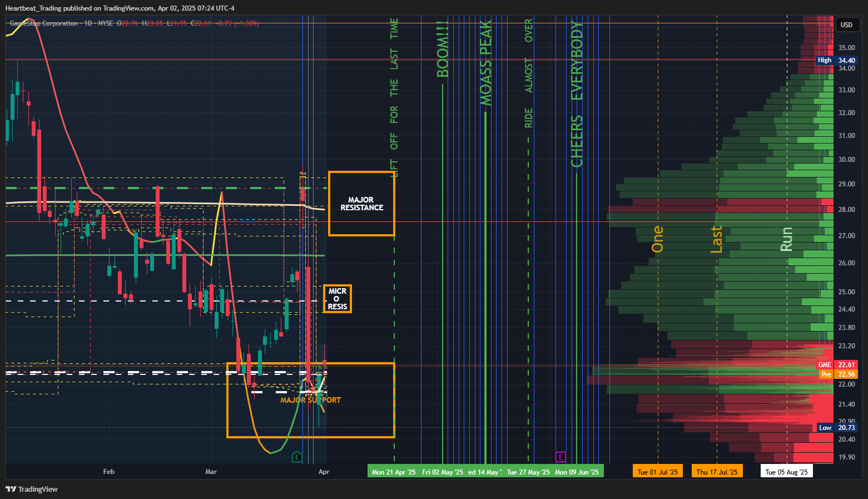
Task: Click the 30.00 price axis value
Action: 847,160
